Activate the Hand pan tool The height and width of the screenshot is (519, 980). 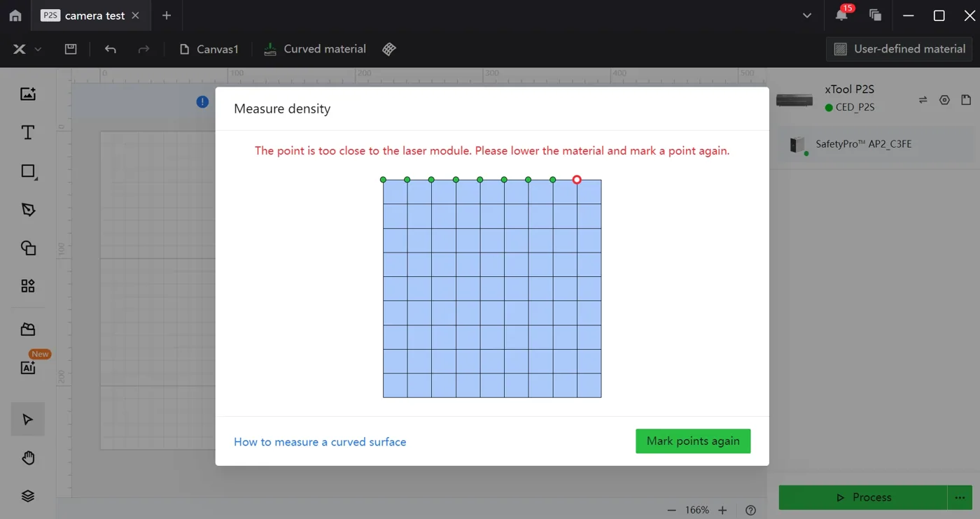pyautogui.click(x=28, y=458)
